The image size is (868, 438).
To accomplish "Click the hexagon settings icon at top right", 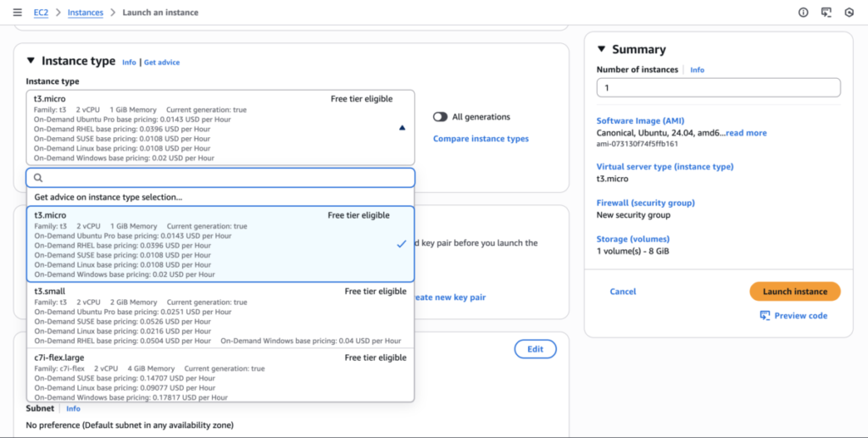I will coord(849,13).
